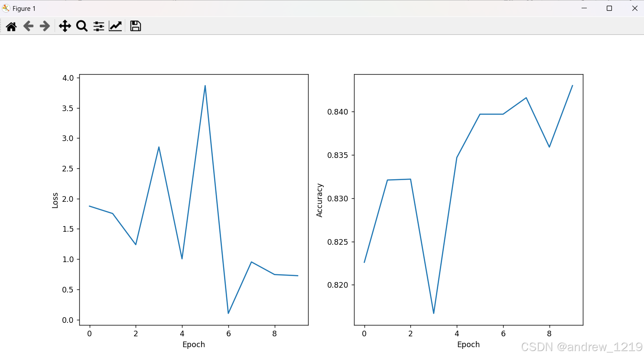Click the 1.5 tick on the Loss axis
This screenshot has height=358, width=644.
tap(68, 229)
